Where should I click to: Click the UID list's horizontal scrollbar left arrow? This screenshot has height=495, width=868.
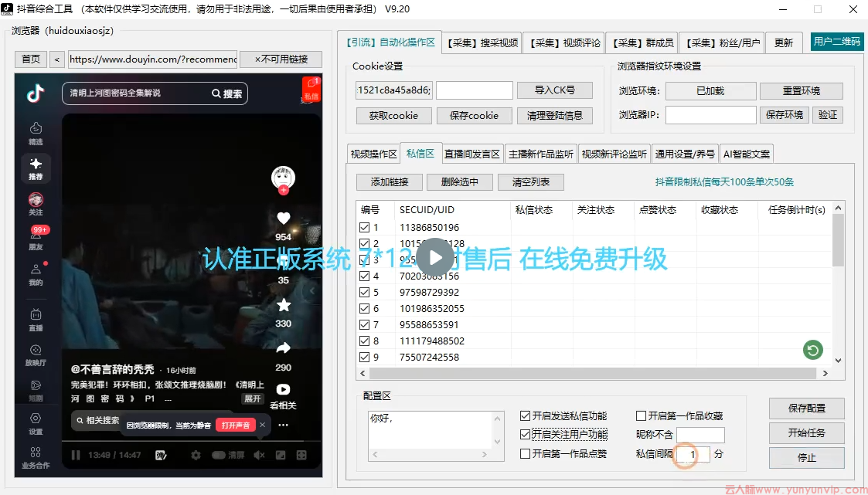click(x=363, y=373)
